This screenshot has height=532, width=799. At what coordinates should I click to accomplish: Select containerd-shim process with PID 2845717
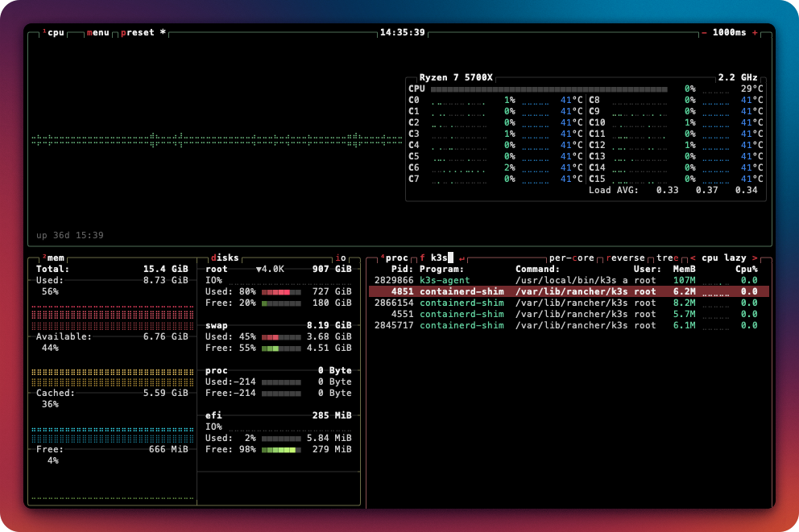[569, 326]
